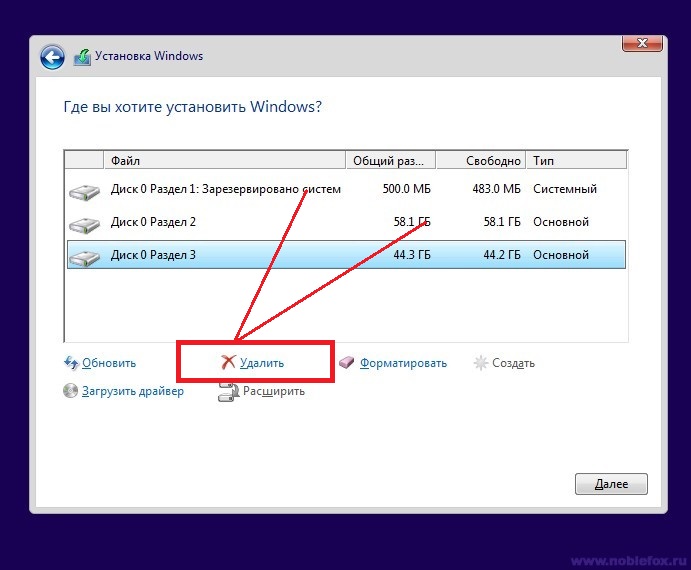Click the drive icon for Диск 0 Раздел 2
The image size is (691, 570).
pos(84,225)
